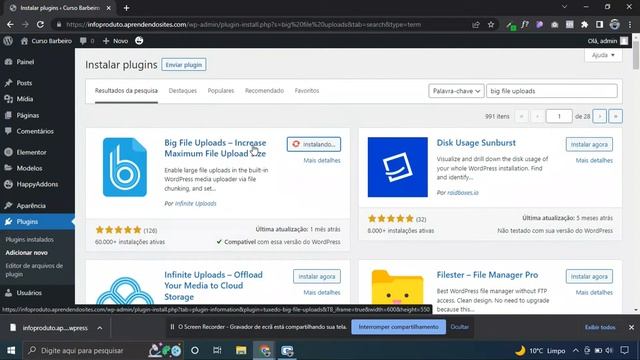640x360 pixels.
Task: Open the Windows Start menu
Action: [11, 351]
